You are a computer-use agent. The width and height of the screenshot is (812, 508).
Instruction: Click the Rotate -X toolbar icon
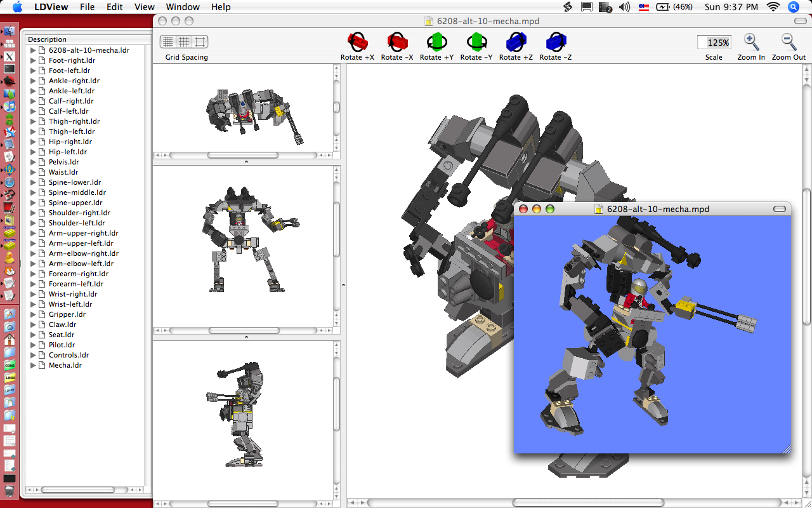397,41
